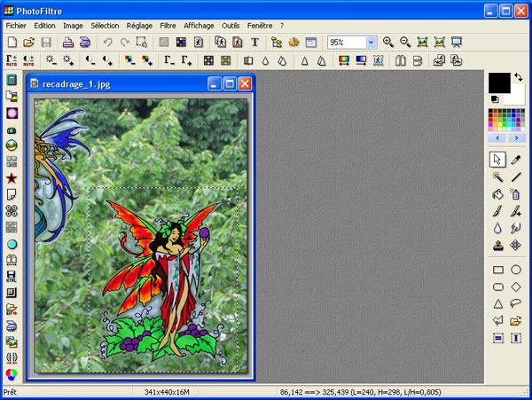Select the eyedropper pipette tool
Screen dimensions: 532x400
click(516, 160)
